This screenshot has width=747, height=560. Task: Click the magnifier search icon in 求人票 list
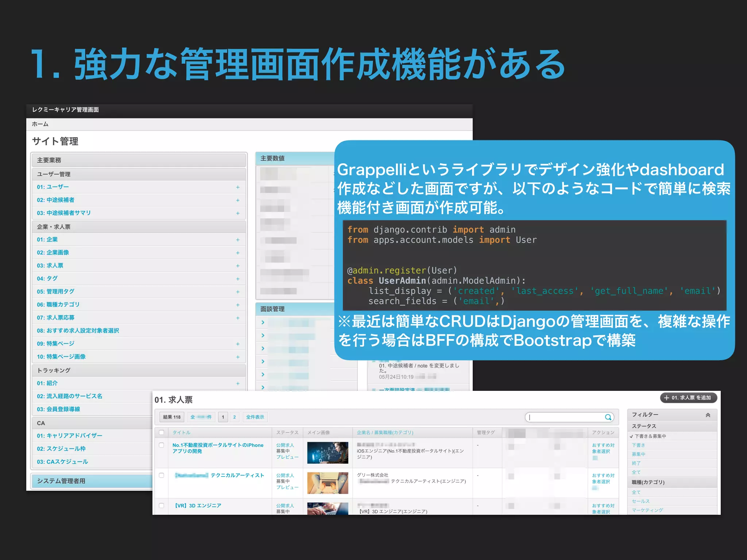[x=608, y=417]
